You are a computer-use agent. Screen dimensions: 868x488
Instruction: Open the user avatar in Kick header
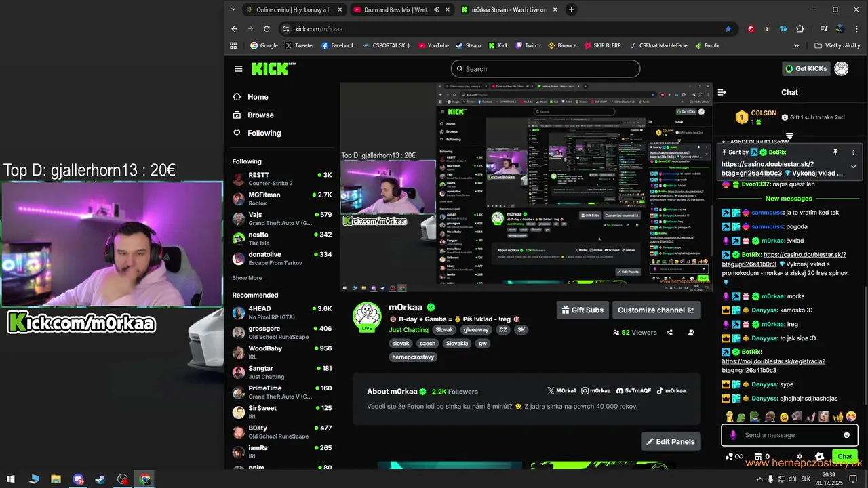(842, 68)
